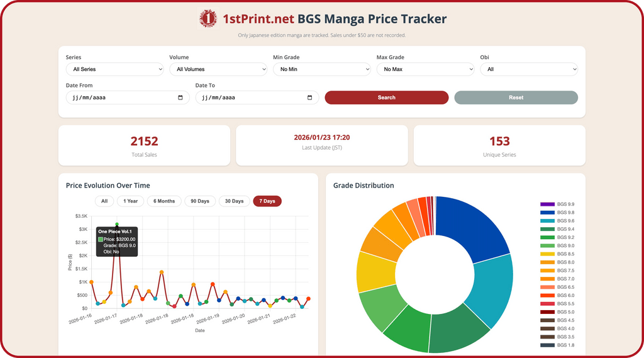Open the Obi filter dropdown

(529, 69)
